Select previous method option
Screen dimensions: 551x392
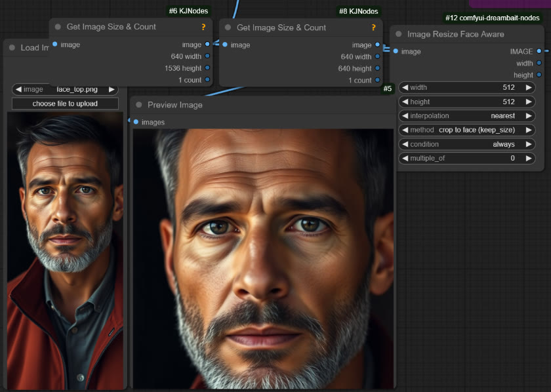tap(405, 130)
